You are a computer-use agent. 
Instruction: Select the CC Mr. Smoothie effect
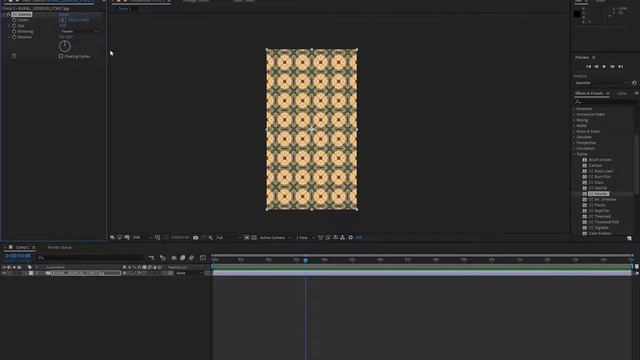click(602, 200)
